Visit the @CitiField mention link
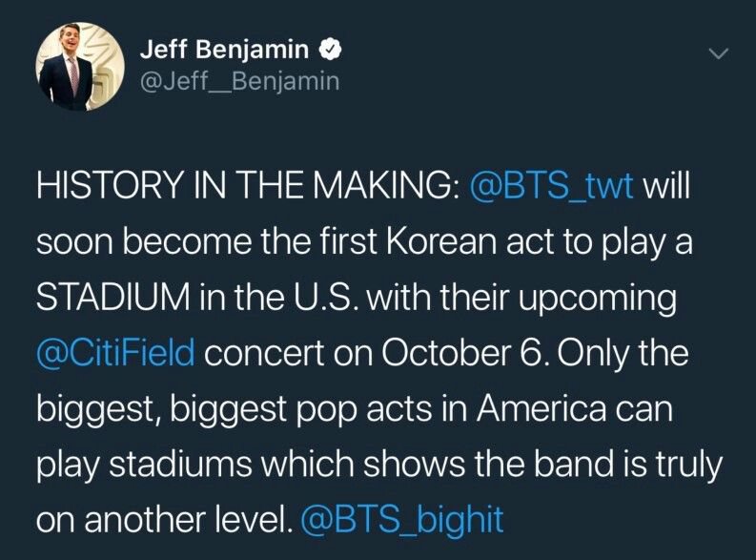 click(x=115, y=353)
